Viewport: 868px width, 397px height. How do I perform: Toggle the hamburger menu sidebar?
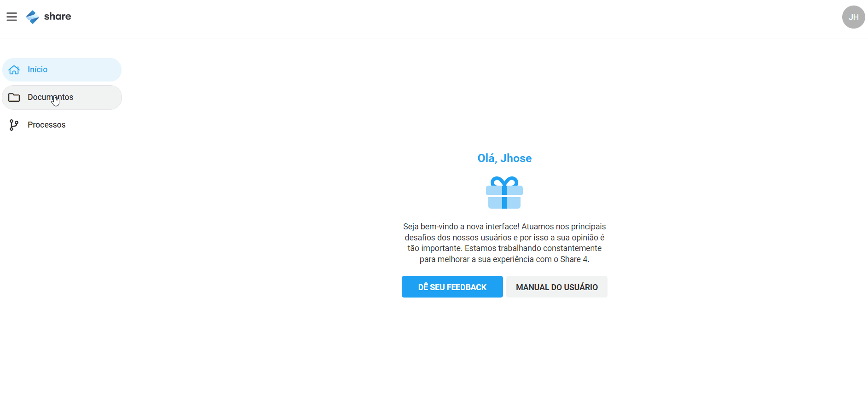(12, 17)
